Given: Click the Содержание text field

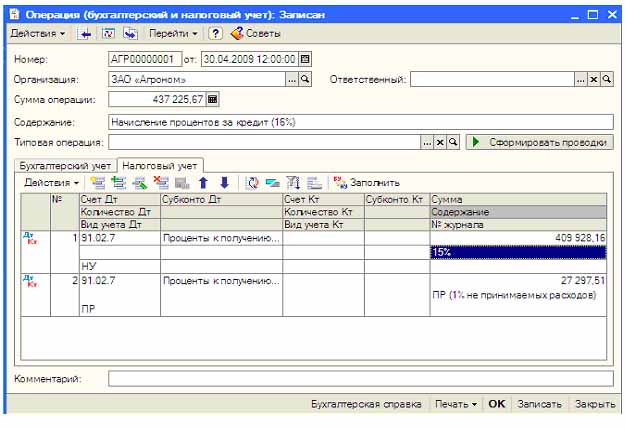Looking at the screenshot, I should (361, 122).
